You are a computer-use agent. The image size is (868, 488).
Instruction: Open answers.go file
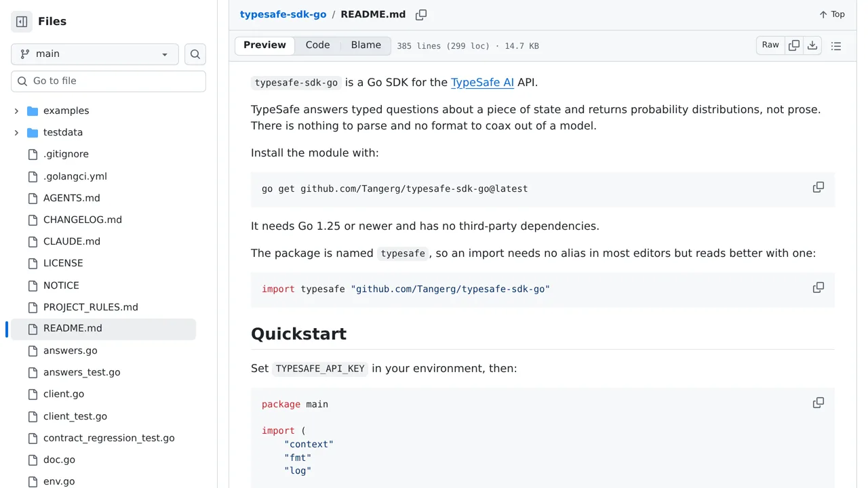[x=71, y=350]
